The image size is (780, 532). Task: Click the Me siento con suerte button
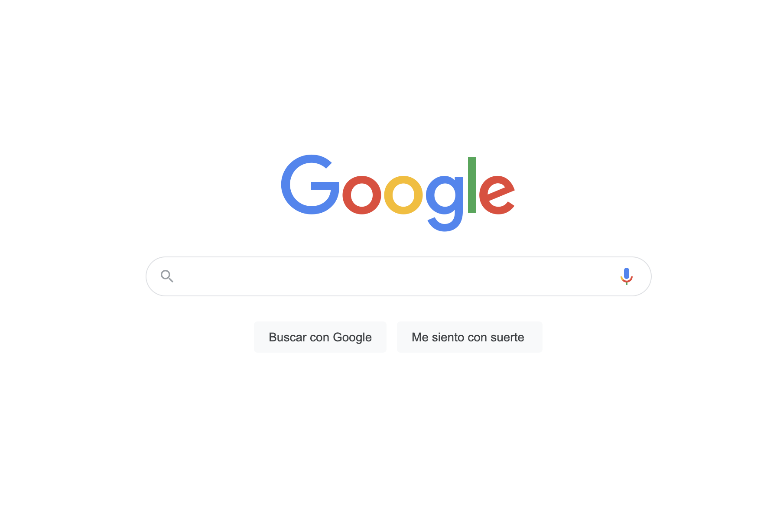point(470,337)
